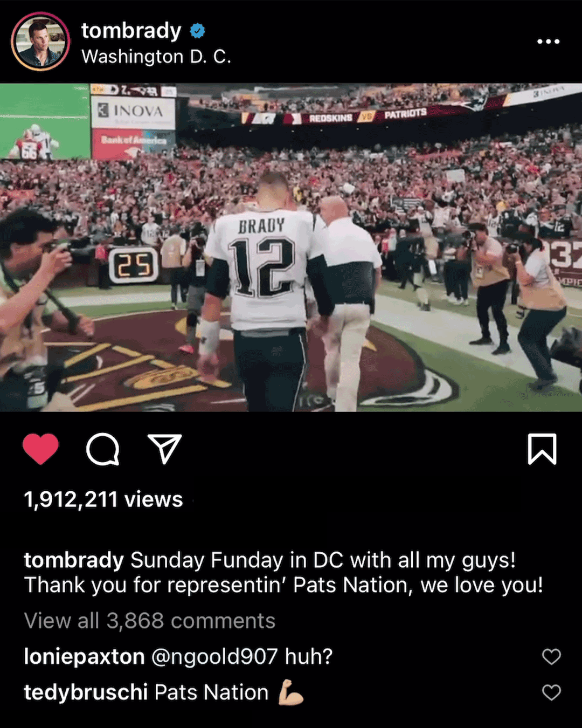Viewport: 582px width, 728px height.
Task: Tap tombrady username in caption
Action: pos(74,560)
